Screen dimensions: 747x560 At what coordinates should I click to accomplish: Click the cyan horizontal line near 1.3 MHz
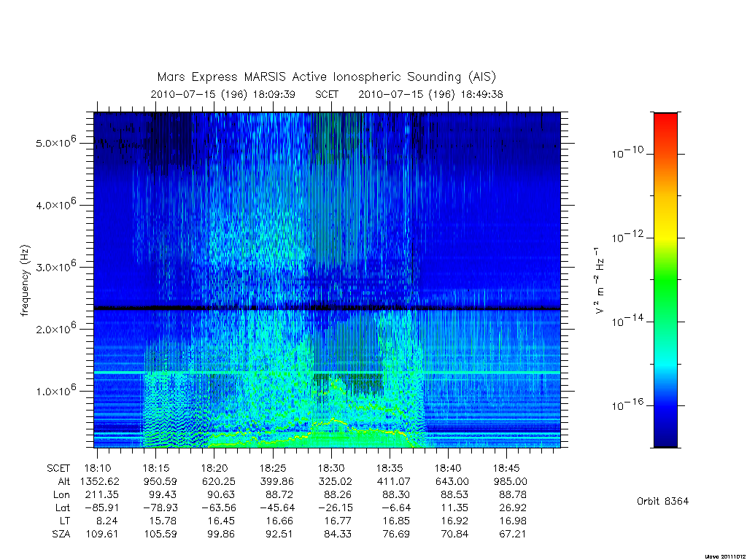pos(327,372)
